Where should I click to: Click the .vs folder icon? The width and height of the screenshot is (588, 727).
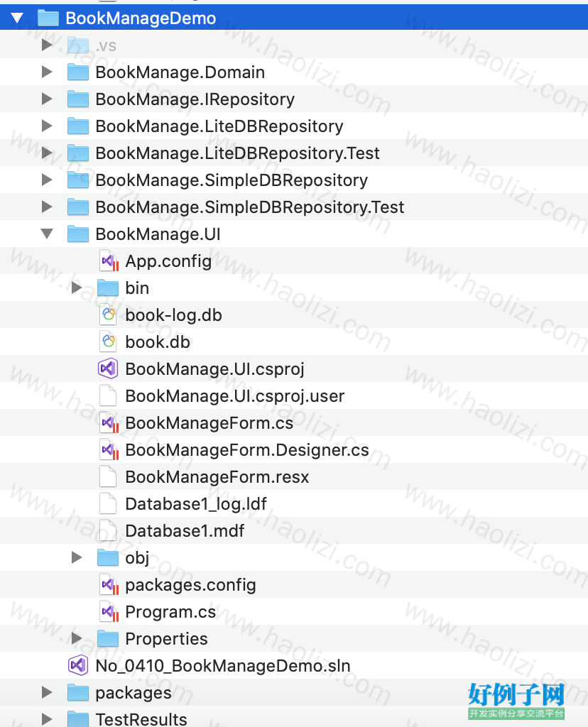78,45
